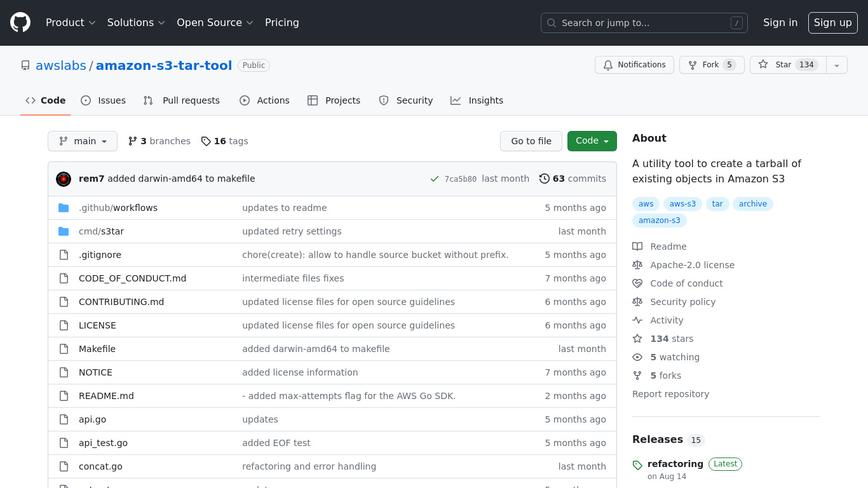Click the folder icon for cmd/s3tar
The image size is (868, 488).
pos(64,231)
